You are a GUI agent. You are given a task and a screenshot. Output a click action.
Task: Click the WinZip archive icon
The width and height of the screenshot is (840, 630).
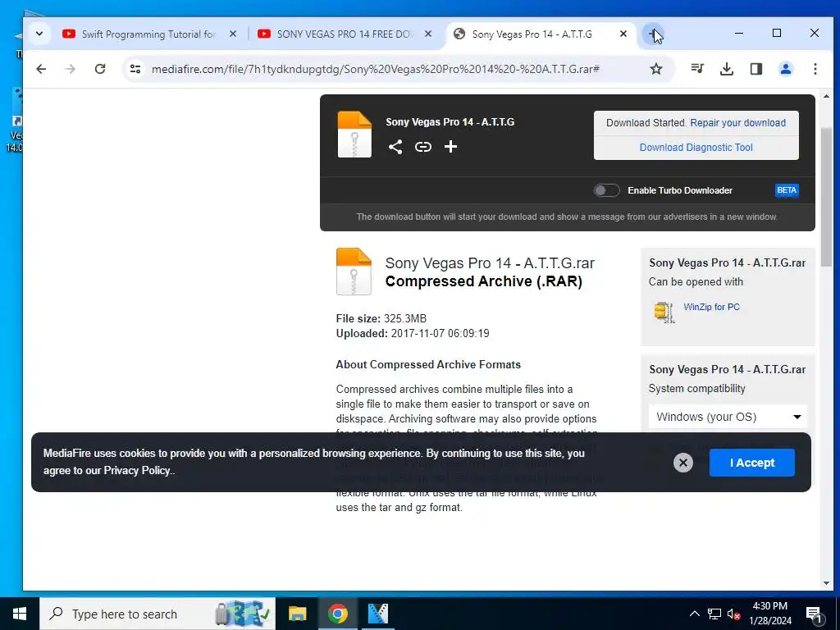pos(664,312)
